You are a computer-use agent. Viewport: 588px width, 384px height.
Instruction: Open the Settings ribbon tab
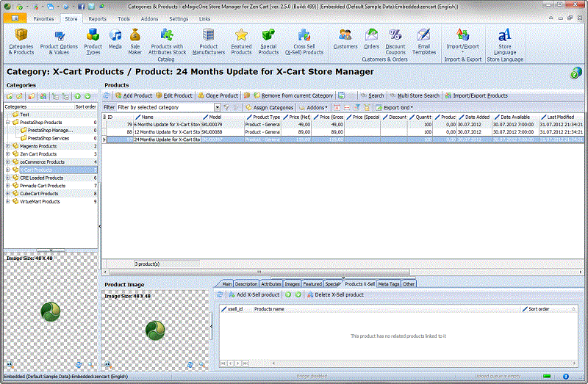pos(179,19)
